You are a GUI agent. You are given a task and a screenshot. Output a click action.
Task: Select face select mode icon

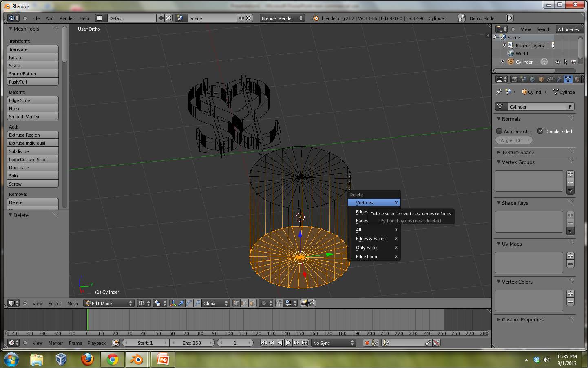point(252,303)
